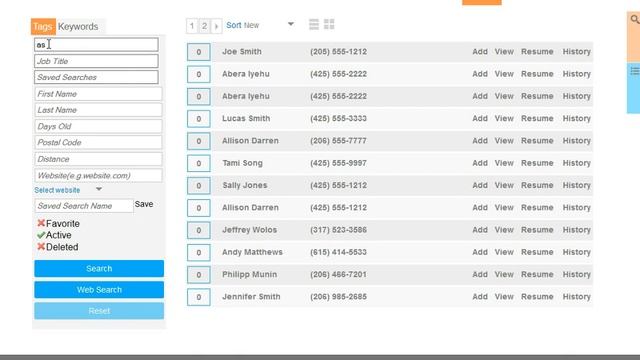Open the list icon in the blue side tab
This screenshot has width=640, height=360.
tap(635, 71)
